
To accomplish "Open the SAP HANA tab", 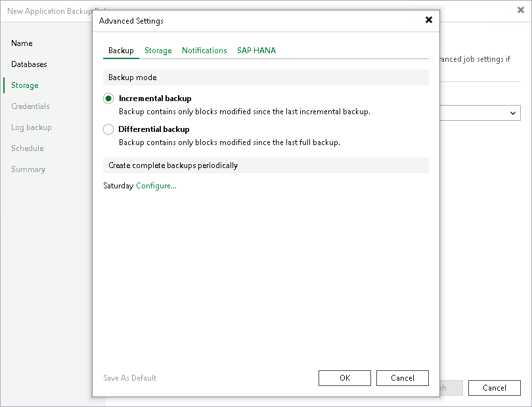I will pyautogui.click(x=256, y=50).
